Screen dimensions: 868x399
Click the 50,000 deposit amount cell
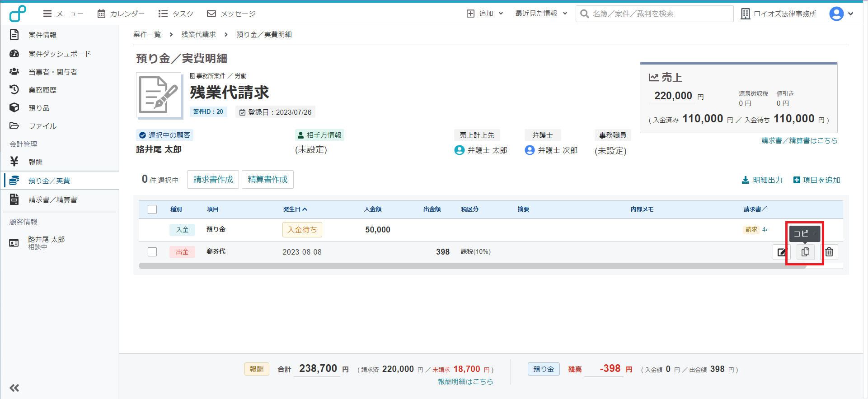(x=378, y=230)
